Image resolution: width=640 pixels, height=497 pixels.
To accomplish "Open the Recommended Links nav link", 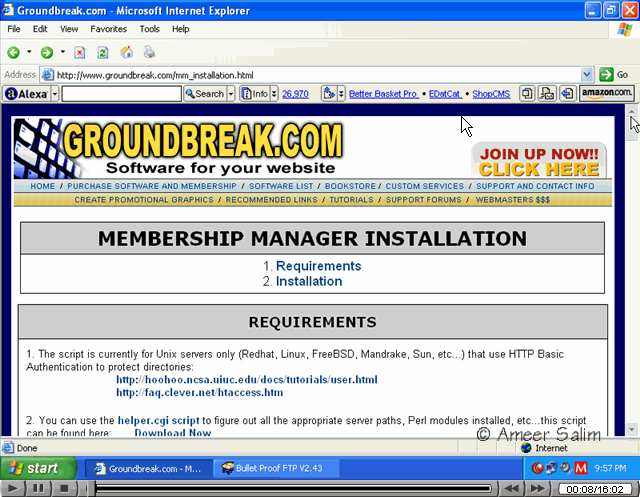I will (x=271, y=200).
